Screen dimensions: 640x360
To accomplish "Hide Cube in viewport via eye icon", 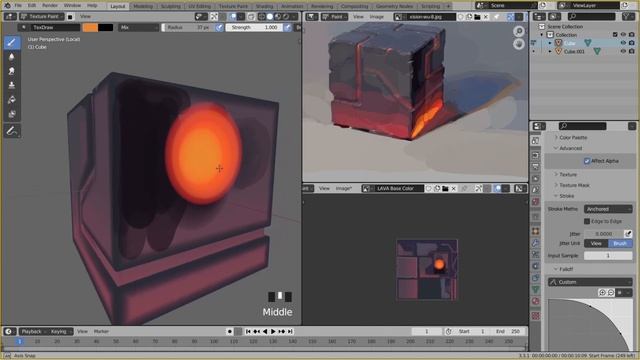I will pyautogui.click(x=623, y=43).
